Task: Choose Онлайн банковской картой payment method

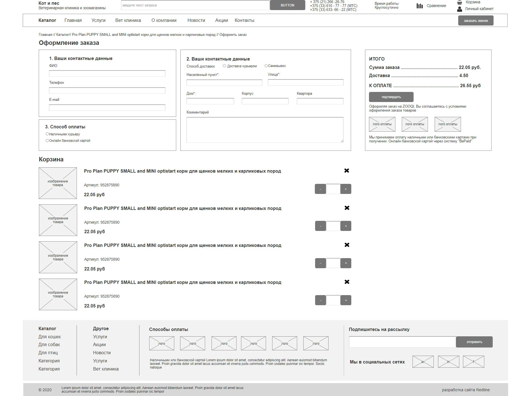Action: [47, 140]
